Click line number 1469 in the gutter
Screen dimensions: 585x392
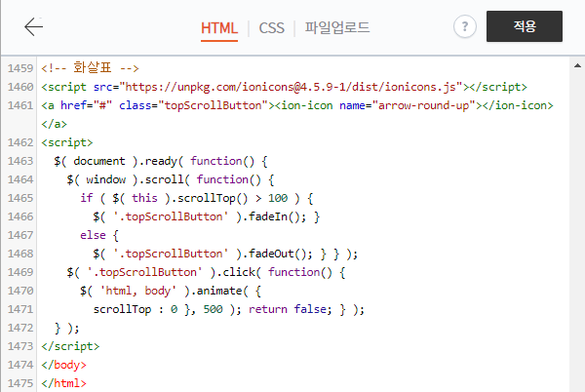point(20,272)
